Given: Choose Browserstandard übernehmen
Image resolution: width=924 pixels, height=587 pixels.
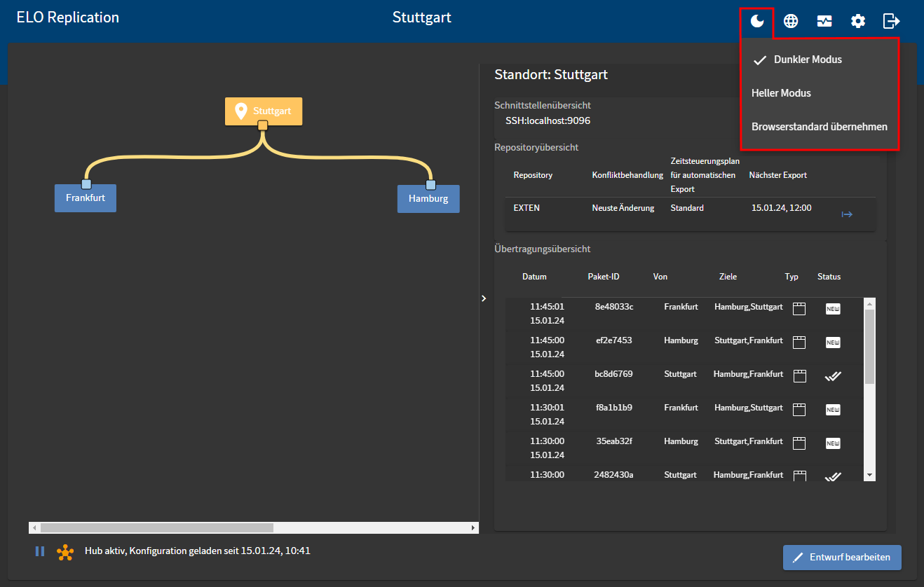Looking at the screenshot, I should pos(820,127).
